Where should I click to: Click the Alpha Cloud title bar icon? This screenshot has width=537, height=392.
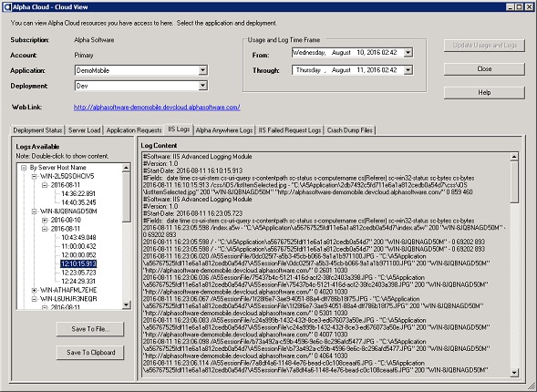(6, 7)
